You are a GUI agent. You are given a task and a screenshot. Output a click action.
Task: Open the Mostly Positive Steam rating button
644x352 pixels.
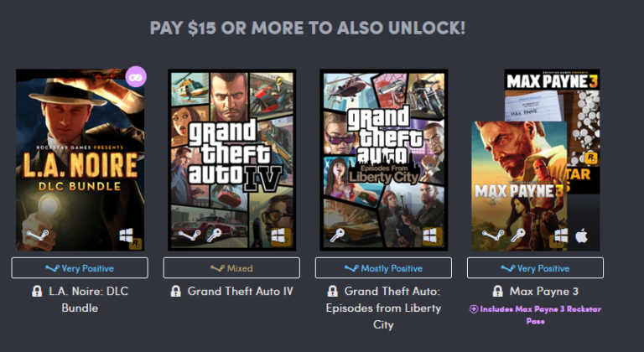383,268
